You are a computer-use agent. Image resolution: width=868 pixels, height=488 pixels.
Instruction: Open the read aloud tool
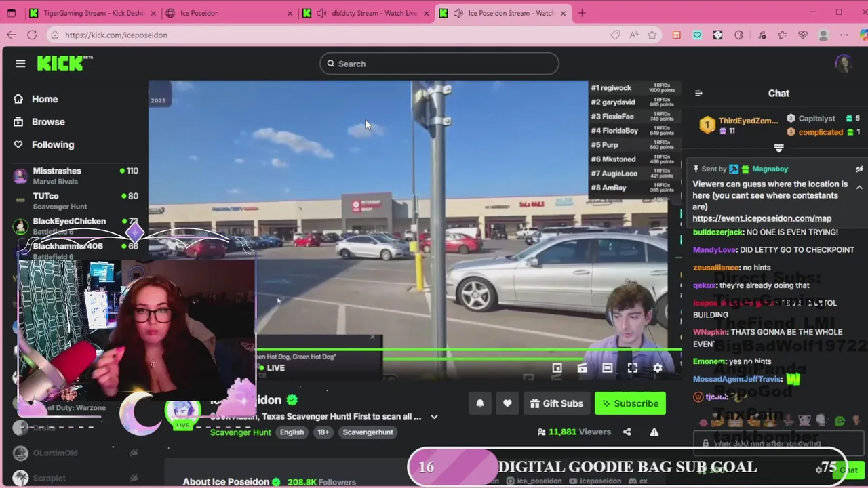[633, 35]
